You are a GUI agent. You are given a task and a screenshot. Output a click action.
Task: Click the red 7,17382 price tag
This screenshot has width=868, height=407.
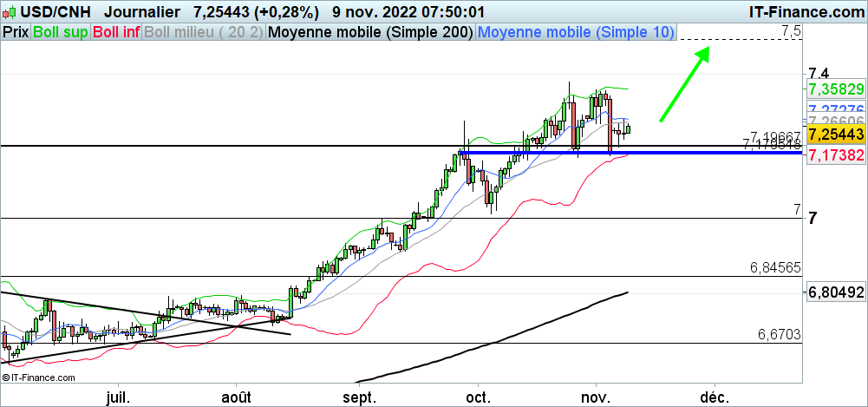(836, 154)
